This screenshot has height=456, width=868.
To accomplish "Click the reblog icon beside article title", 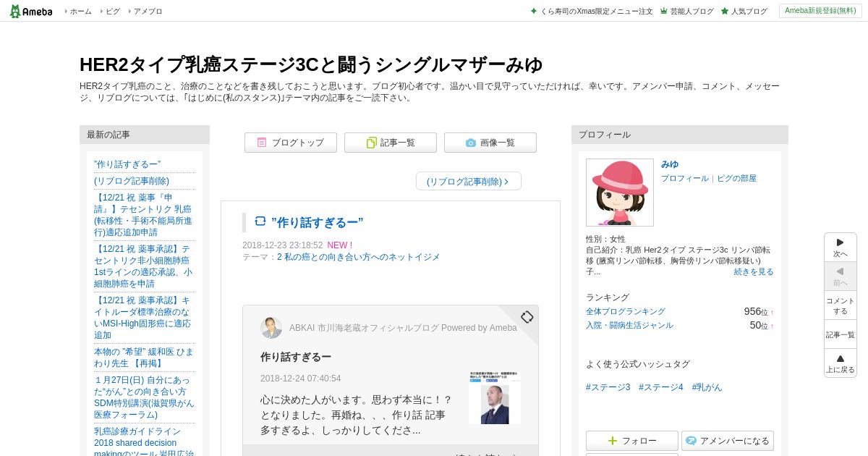I will coord(260,221).
